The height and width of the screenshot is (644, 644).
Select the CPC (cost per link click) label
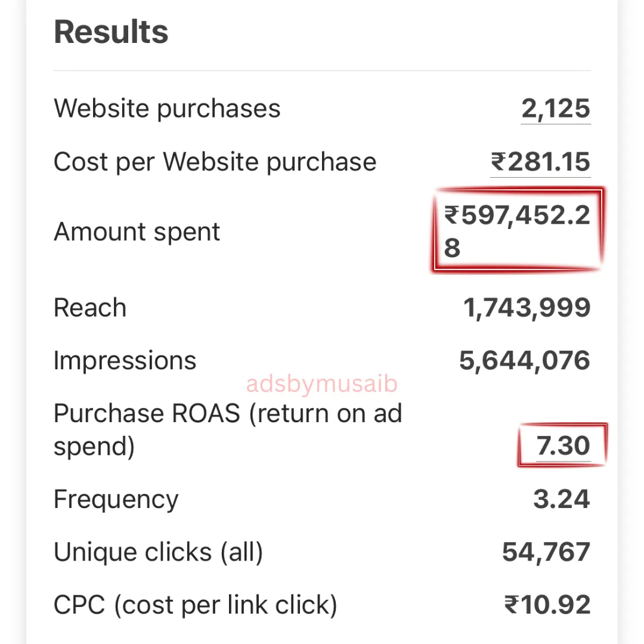195,605
